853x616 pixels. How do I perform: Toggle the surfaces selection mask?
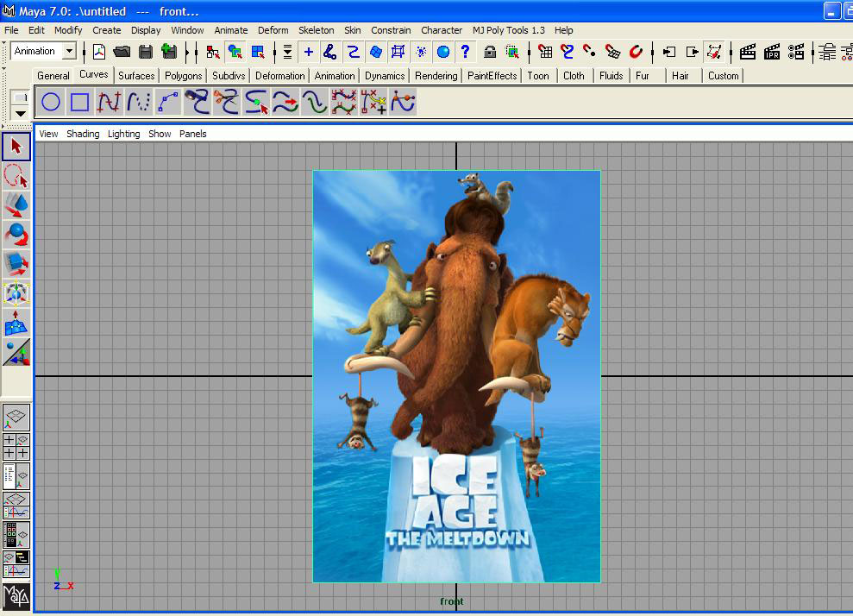pyautogui.click(x=375, y=52)
